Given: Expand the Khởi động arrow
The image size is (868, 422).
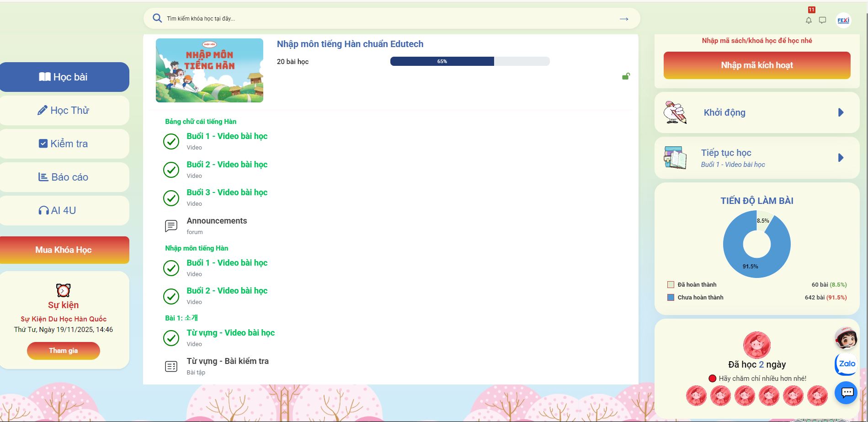Looking at the screenshot, I should click(840, 112).
